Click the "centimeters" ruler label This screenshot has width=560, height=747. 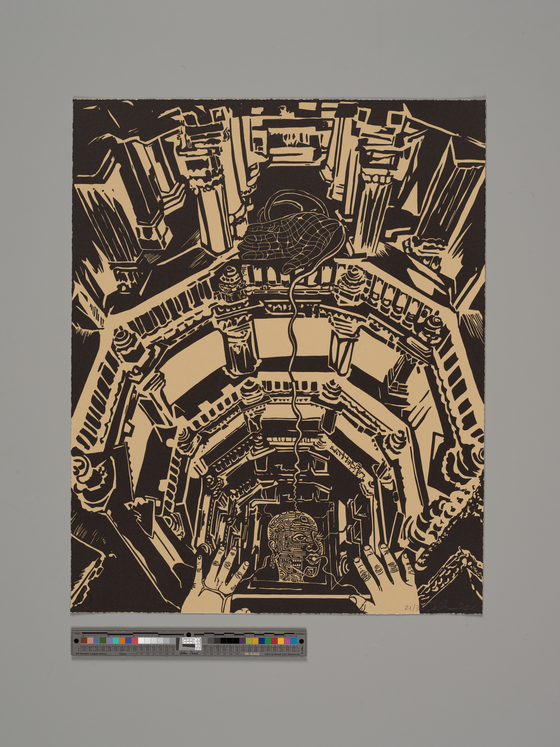click(x=300, y=634)
